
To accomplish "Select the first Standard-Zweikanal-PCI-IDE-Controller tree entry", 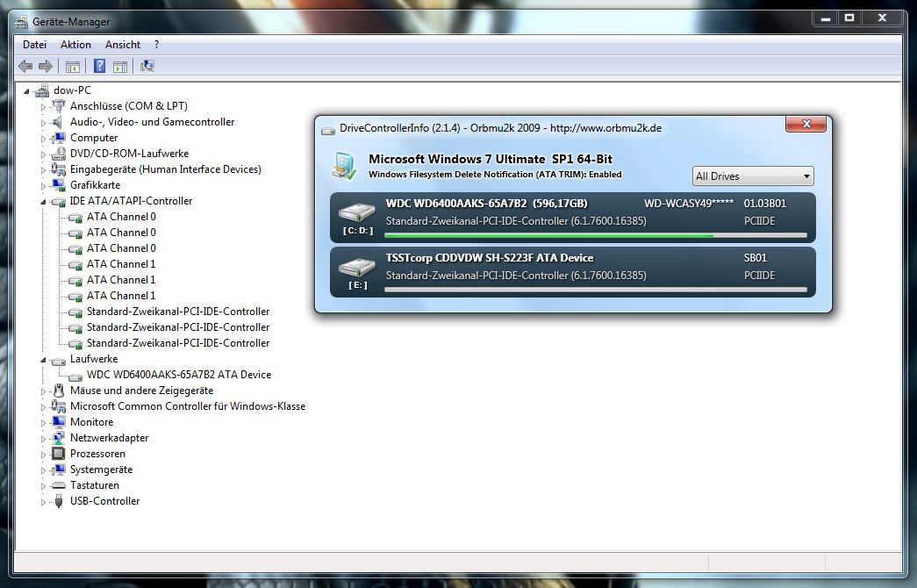I will 178,312.
